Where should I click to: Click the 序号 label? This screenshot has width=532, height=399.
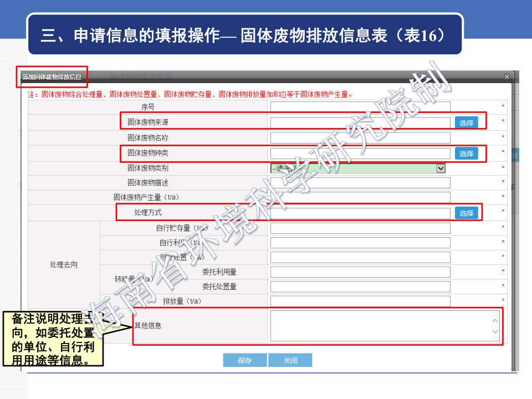pyautogui.click(x=148, y=107)
